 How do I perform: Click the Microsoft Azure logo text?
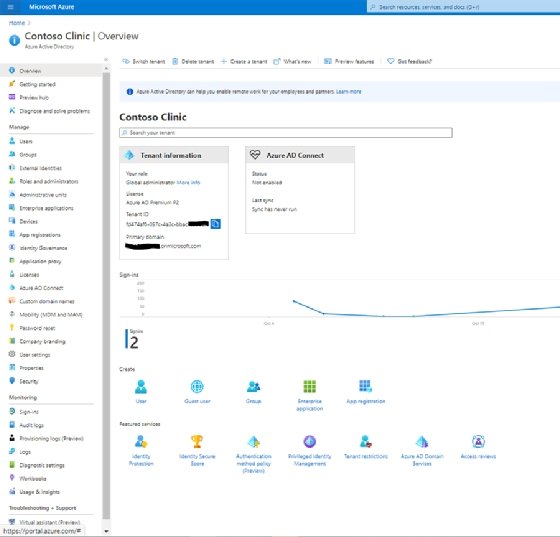pyautogui.click(x=51, y=7)
